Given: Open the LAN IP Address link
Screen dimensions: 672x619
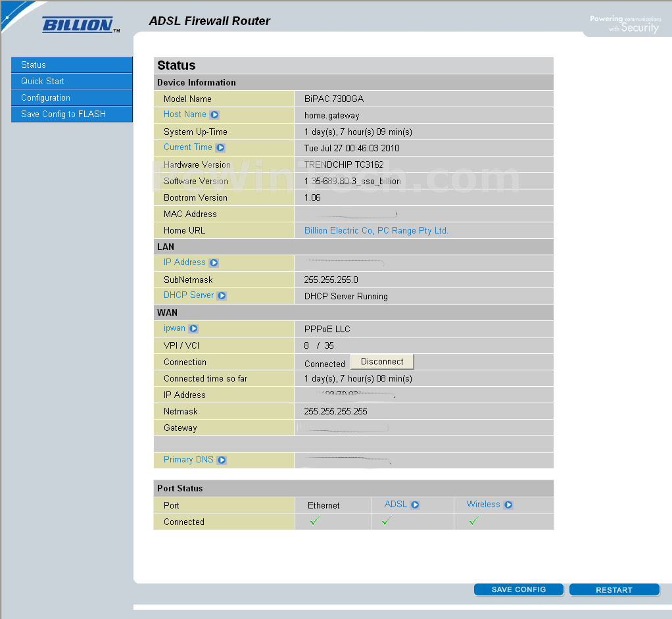Looking at the screenshot, I should point(184,262).
